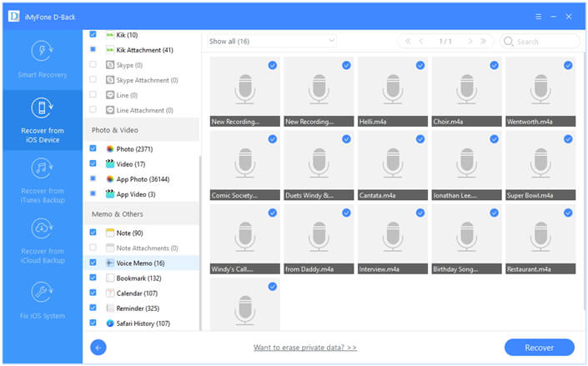This screenshot has height=366, width=588.
Task: Click the Photo & Video section header
Action: 142,130
